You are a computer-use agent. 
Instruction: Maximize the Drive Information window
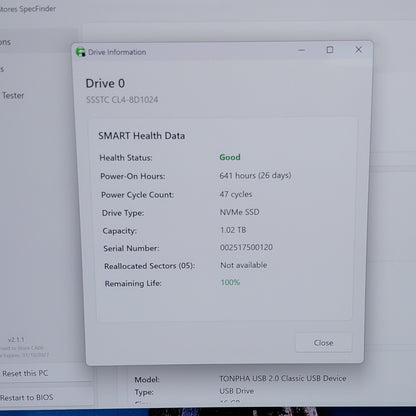click(x=330, y=50)
